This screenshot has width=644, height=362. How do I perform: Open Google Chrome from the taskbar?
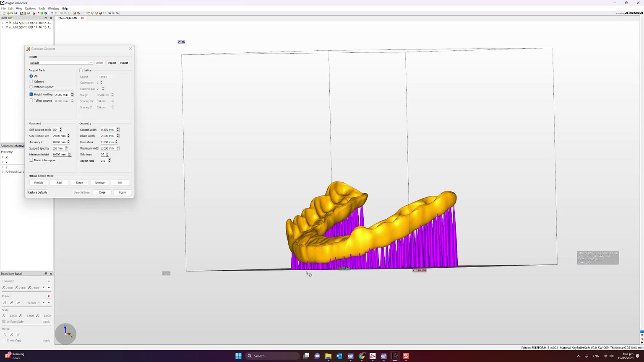(x=361, y=356)
